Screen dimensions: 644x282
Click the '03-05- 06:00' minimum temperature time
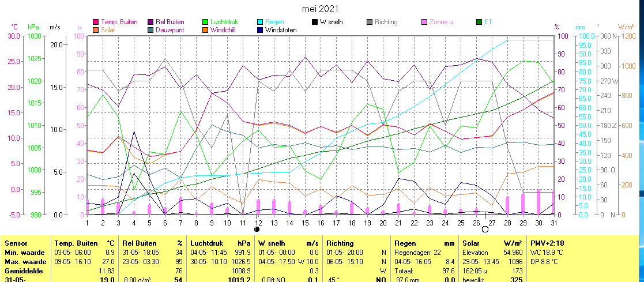pos(73,253)
